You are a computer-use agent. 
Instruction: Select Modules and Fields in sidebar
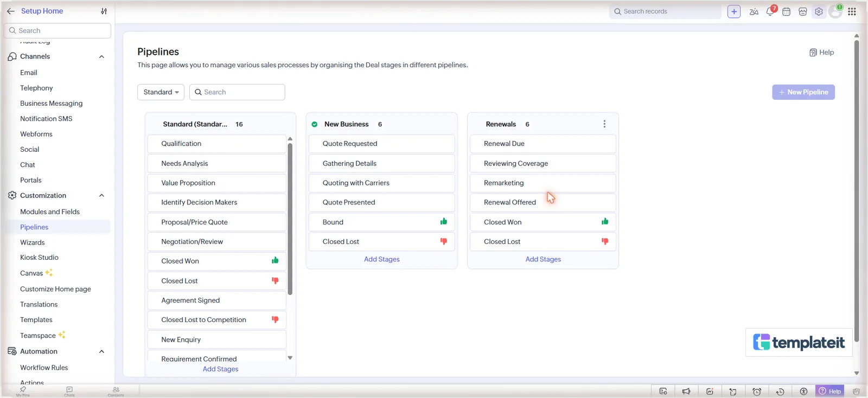(50, 211)
